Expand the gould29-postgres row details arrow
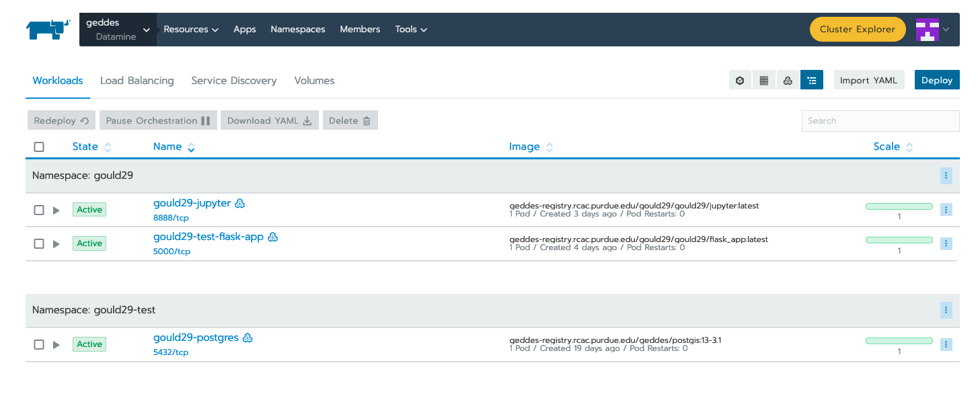Viewport: 980px width, 398px height. pos(56,344)
